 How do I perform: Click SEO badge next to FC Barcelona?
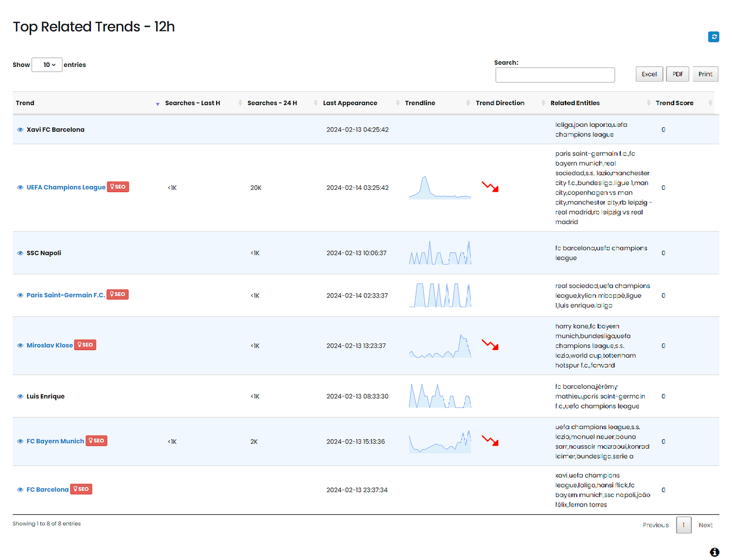81,489
